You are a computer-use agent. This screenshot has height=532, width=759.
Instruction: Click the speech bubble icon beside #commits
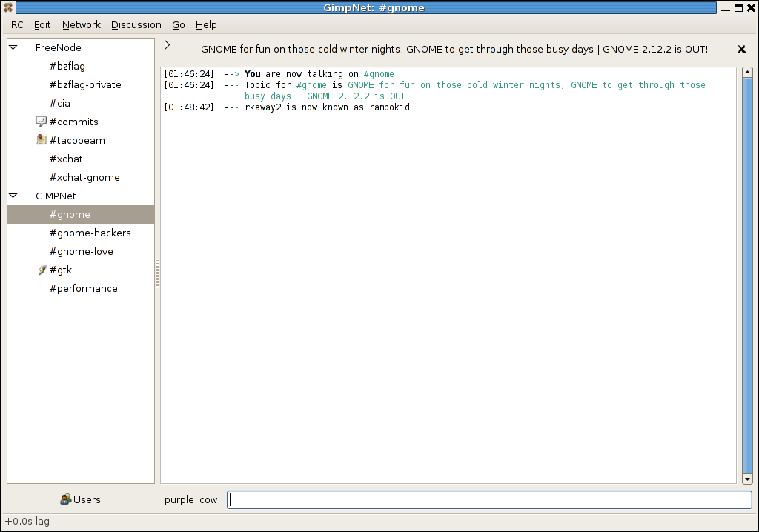(42, 121)
